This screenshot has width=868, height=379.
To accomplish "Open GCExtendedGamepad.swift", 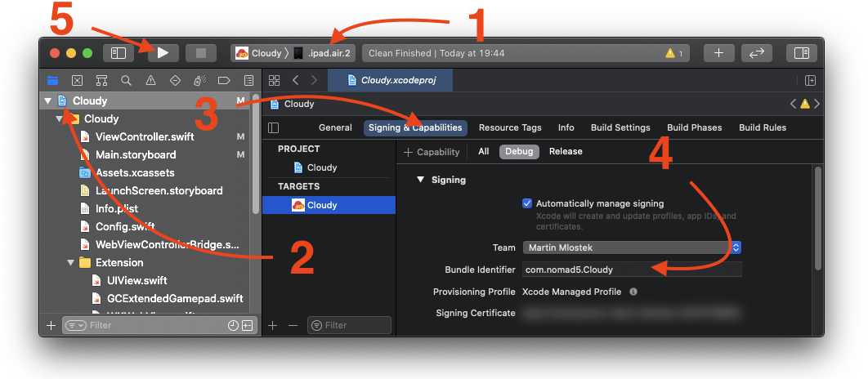I will [x=175, y=298].
